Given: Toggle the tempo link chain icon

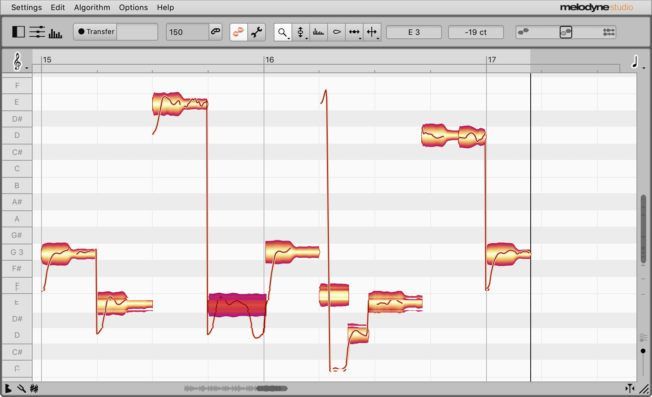Looking at the screenshot, I should [215, 32].
